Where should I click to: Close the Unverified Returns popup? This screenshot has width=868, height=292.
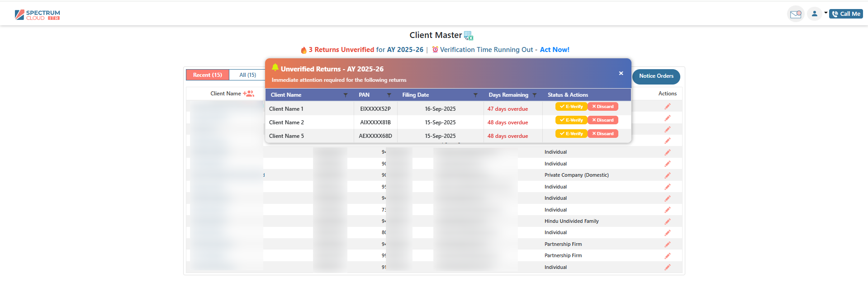pyautogui.click(x=621, y=73)
